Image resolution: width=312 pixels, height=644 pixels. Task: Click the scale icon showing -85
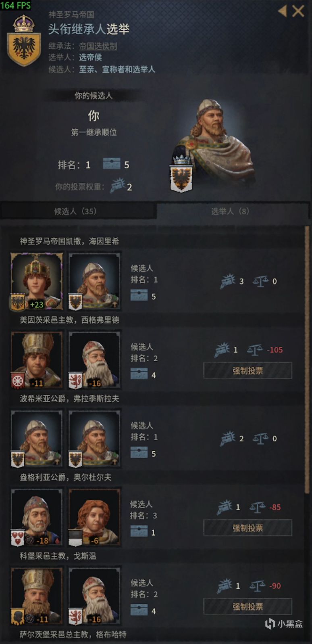[257, 507]
